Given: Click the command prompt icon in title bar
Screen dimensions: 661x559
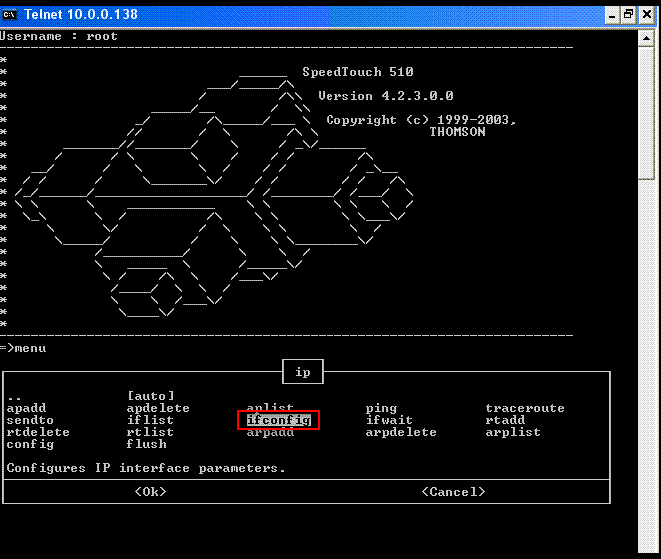Looking at the screenshot, I should (x=9, y=15).
